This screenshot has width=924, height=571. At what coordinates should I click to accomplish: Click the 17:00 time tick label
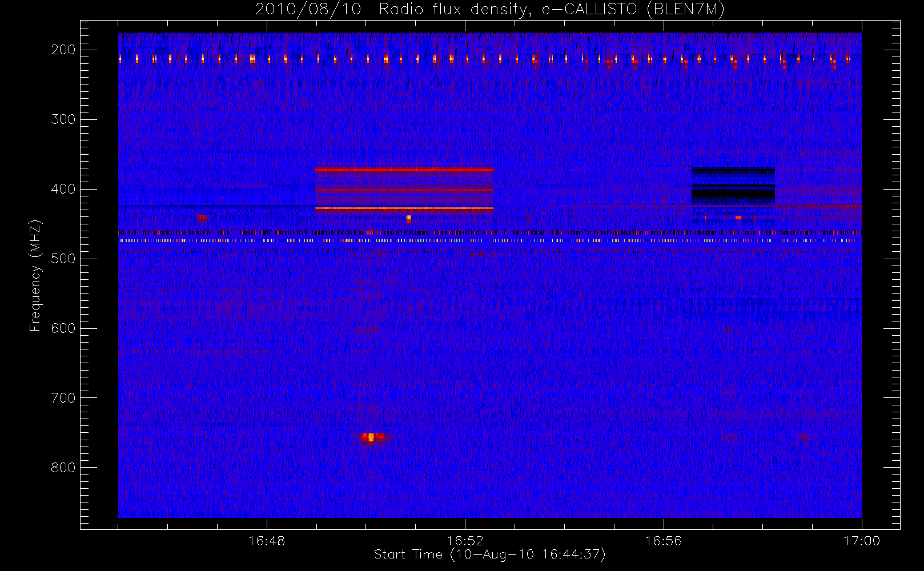pyautogui.click(x=862, y=541)
